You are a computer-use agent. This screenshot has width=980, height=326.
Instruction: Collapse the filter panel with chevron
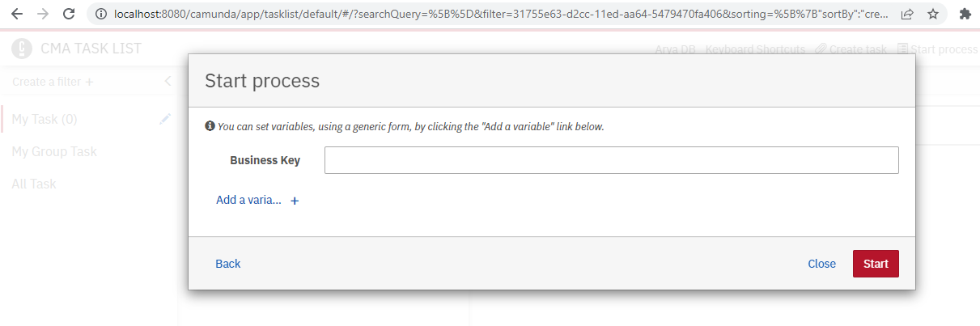pyautogui.click(x=168, y=82)
